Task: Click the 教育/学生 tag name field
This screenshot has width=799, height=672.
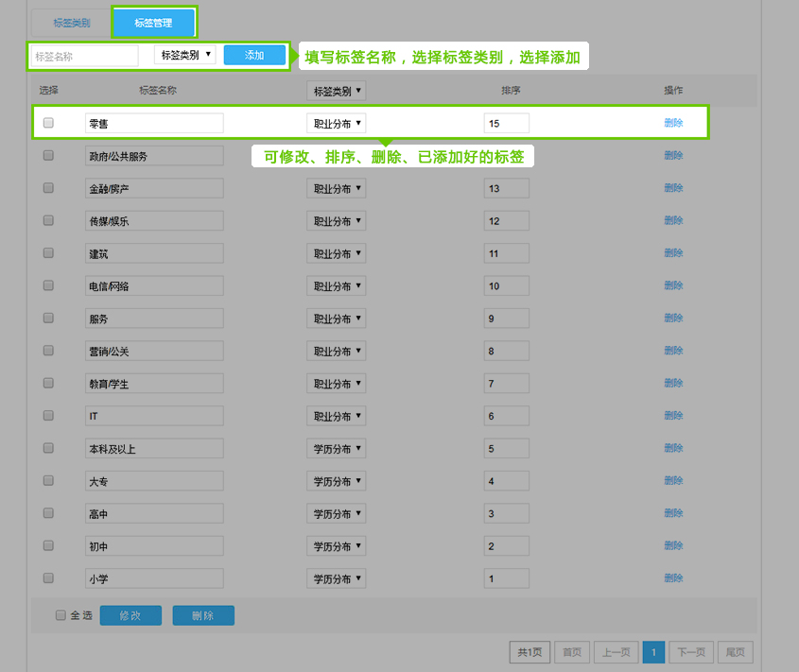Action: pos(154,384)
